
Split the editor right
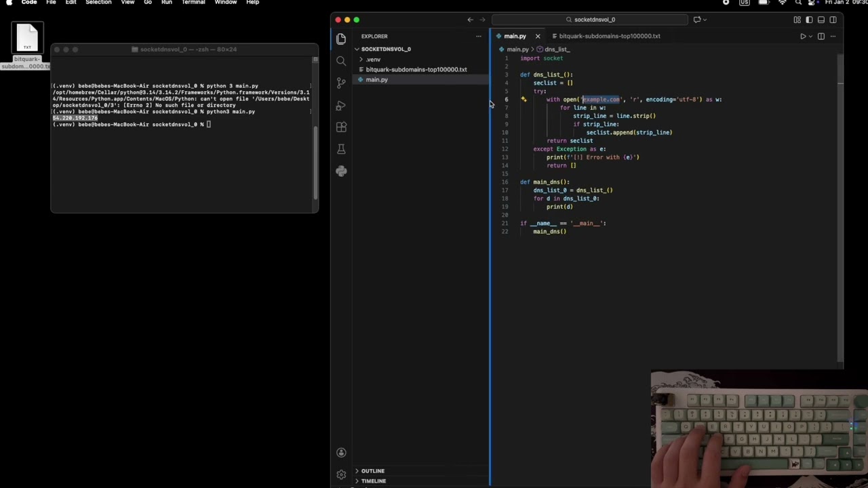click(821, 36)
